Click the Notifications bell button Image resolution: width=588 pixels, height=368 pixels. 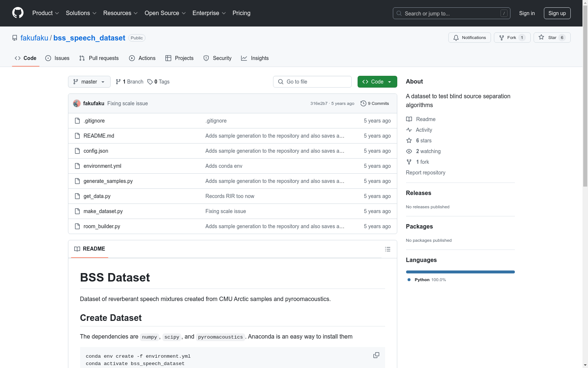click(469, 38)
